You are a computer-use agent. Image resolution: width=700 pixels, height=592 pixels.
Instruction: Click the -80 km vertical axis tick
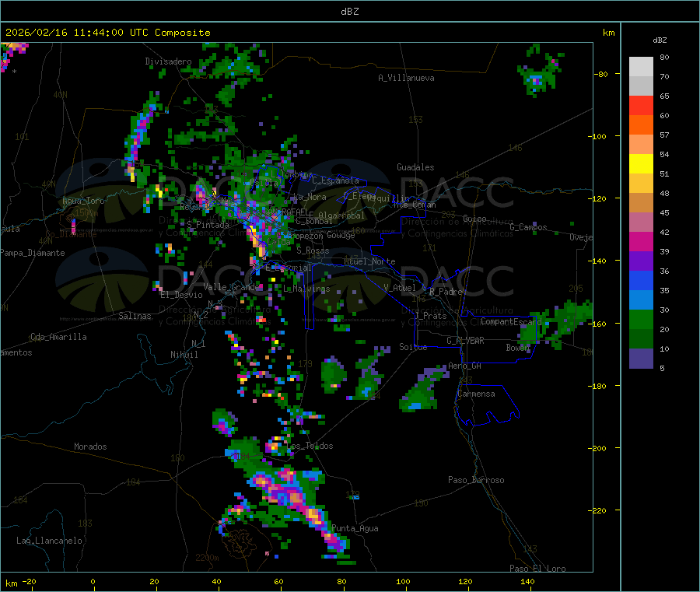tap(600, 74)
